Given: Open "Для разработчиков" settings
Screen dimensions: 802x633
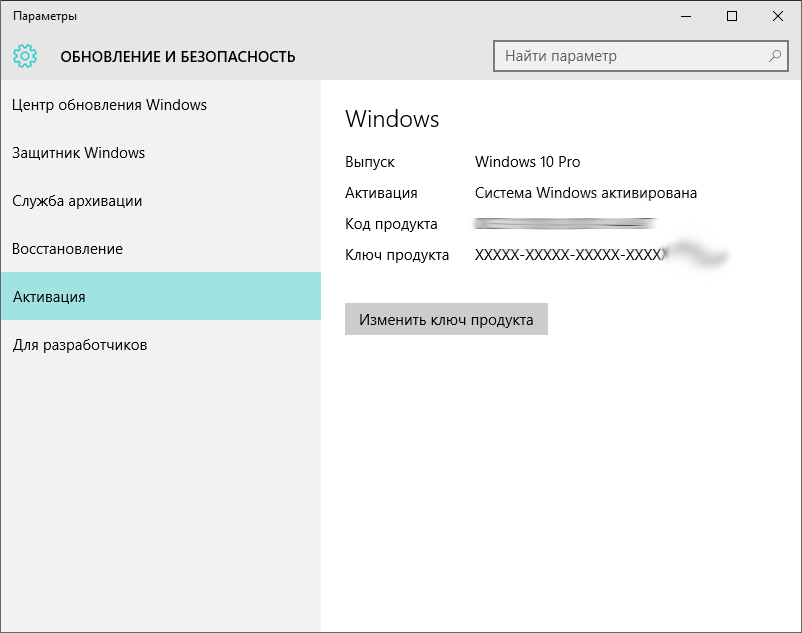Looking at the screenshot, I should click(80, 345).
